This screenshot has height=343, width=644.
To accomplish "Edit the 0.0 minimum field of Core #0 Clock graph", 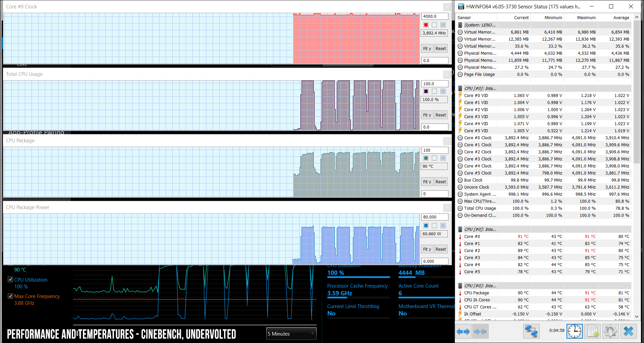I will point(435,60).
